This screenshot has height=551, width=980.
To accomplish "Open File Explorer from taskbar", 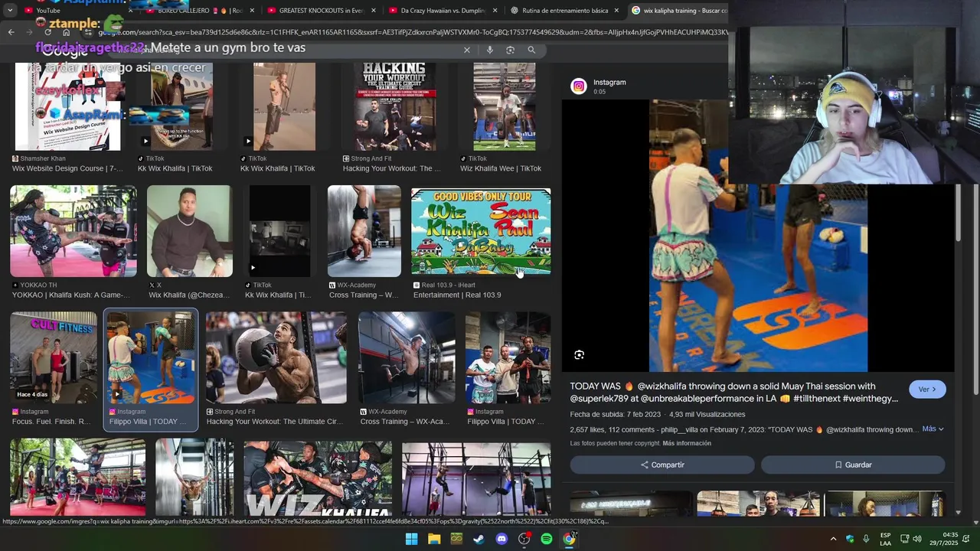I will (434, 539).
